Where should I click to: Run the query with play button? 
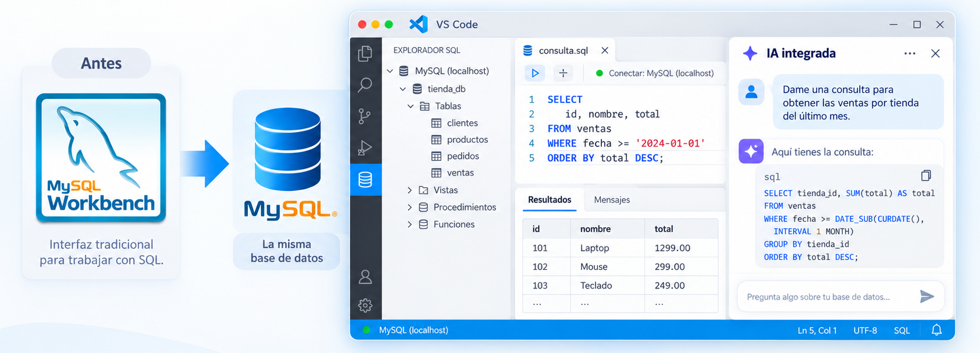click(535, 73)
